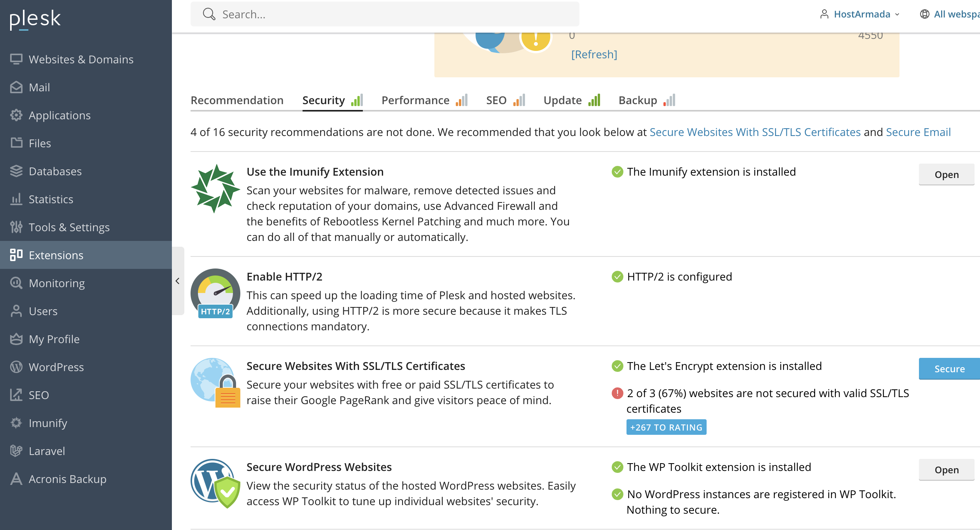This screenshot has height=530, width=980.
Task: Click the blue Secure button
Action: pyautogui.click(x=949, y=369)
